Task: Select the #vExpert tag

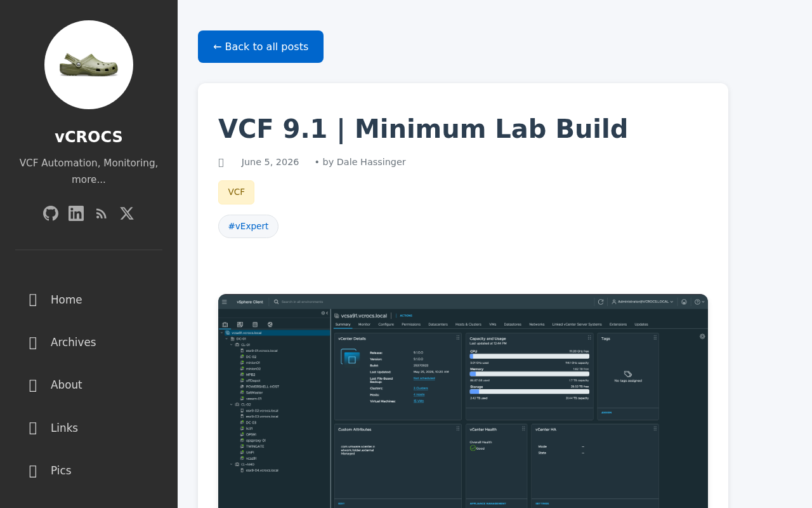Action: pyautogui.click(x=248, y=226)
